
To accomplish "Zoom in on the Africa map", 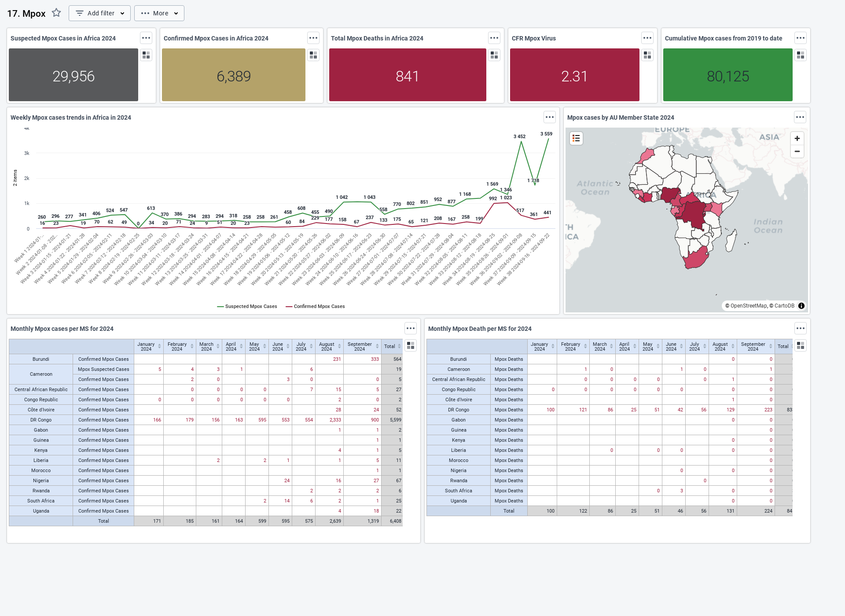I will (797, 139).
